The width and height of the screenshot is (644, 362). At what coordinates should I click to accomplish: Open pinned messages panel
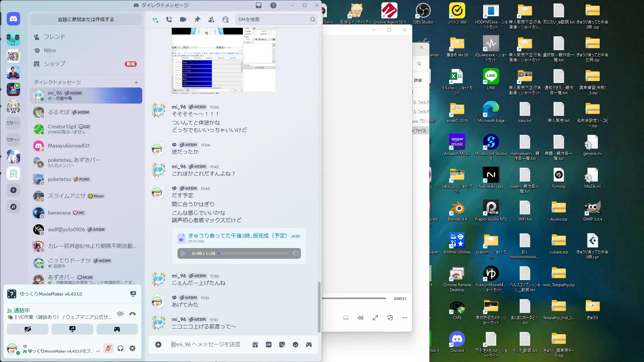pyautogui.click(x=197, y=19)
